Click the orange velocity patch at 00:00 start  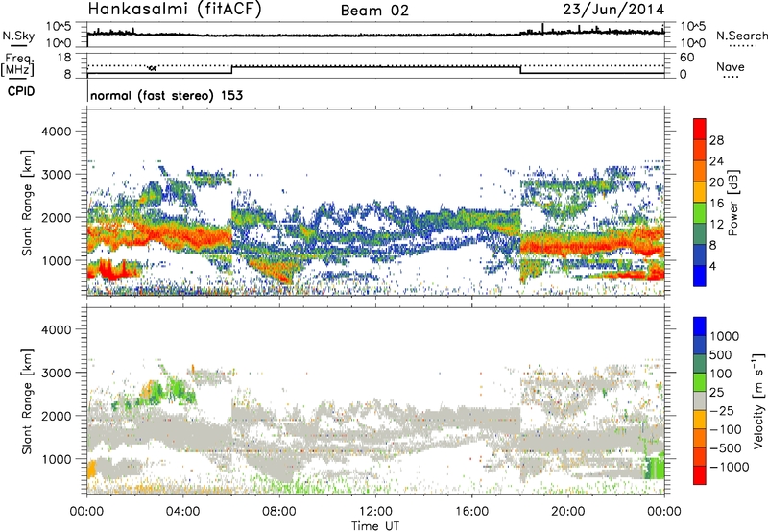click(91, 470)
